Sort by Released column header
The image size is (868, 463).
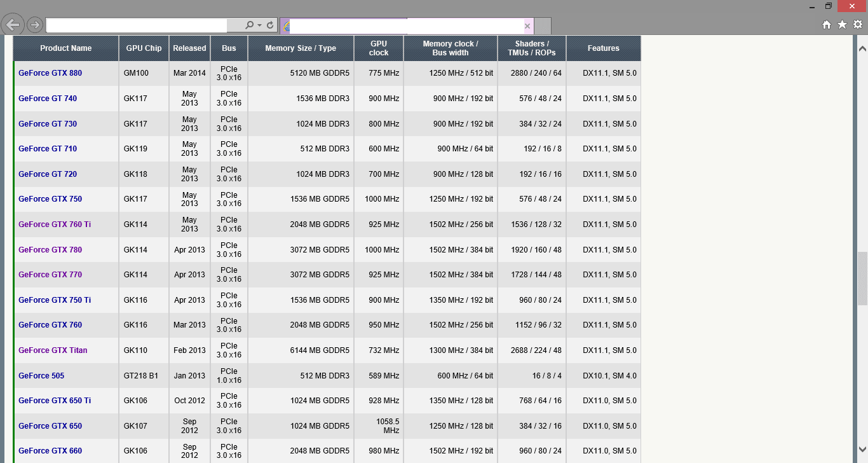tap(189, 48)
